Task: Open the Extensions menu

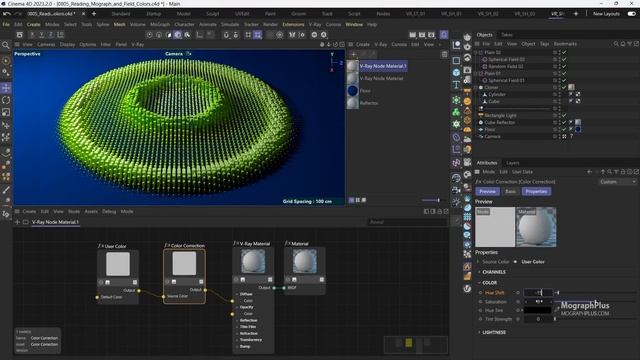Action: coord(293,24)
